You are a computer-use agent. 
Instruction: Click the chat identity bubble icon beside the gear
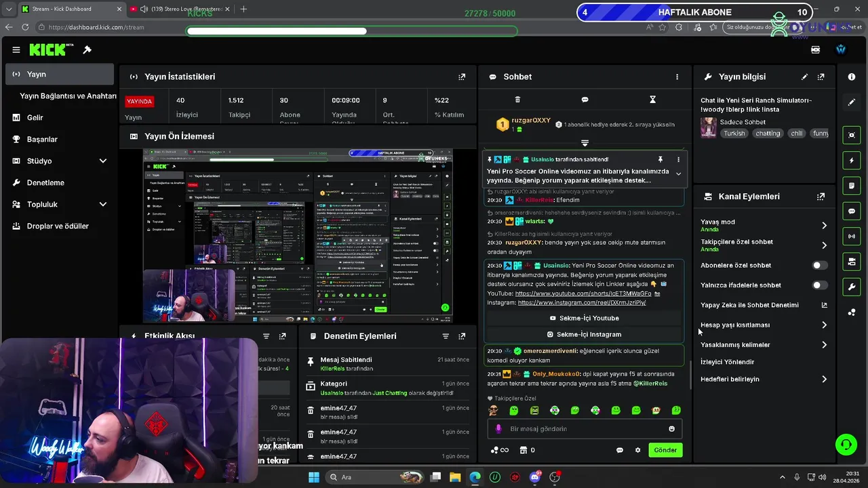click(x=619, y=450)
